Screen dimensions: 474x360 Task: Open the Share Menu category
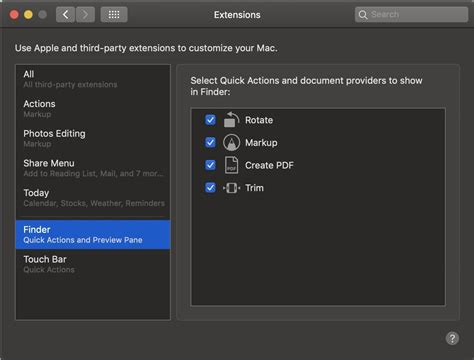tap(93, 168)
